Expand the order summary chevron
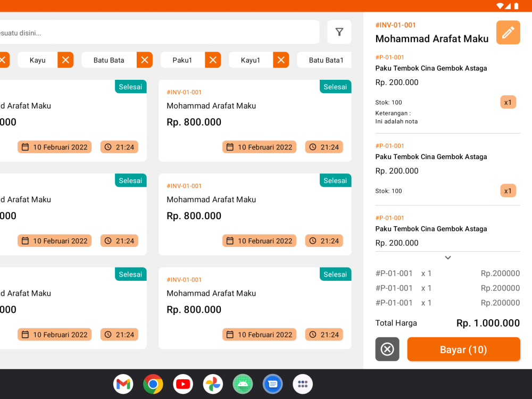 pos(447,257)
